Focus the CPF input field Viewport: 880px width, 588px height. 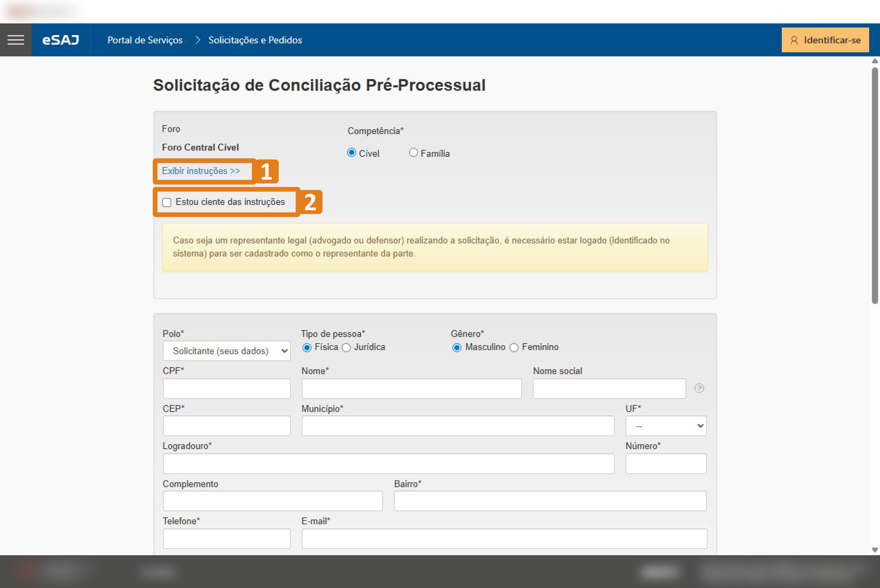[227, 389]
